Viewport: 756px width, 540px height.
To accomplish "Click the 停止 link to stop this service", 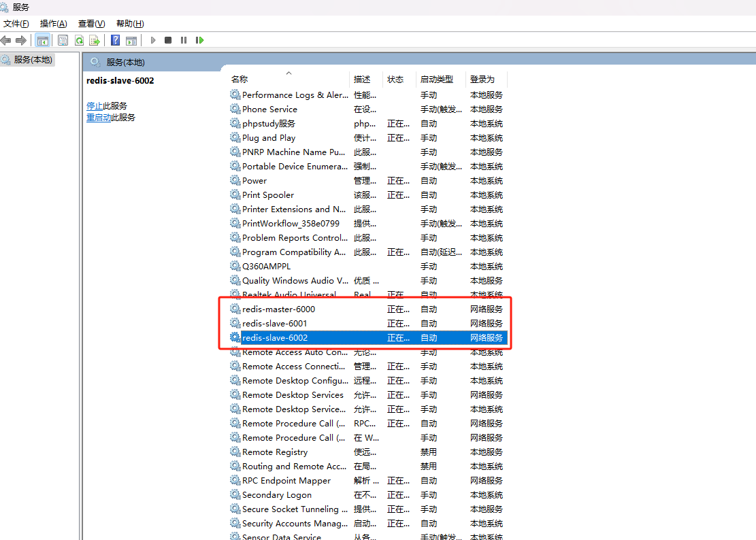I will (x=95, y=106).
